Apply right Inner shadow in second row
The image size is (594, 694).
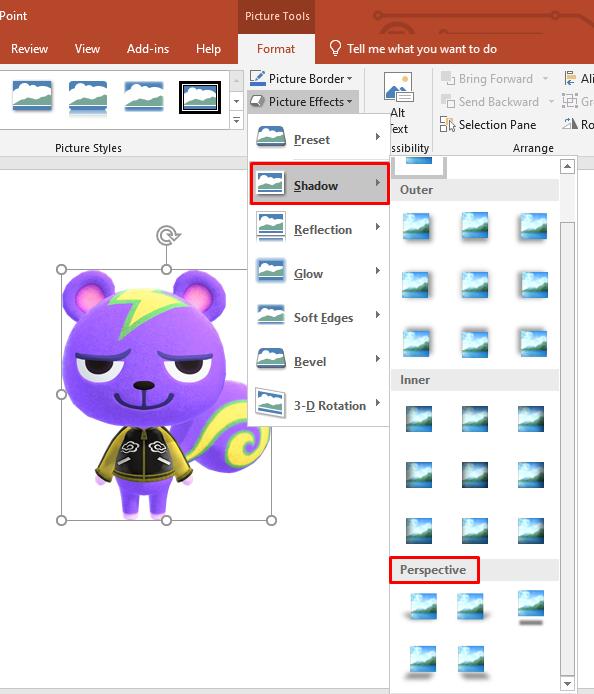click(531, 474)
